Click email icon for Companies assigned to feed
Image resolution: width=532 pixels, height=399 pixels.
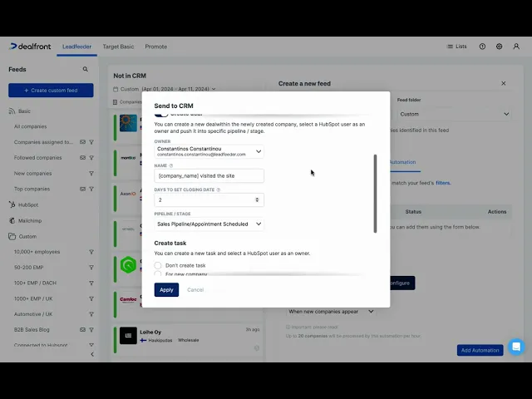click(82, 142)
